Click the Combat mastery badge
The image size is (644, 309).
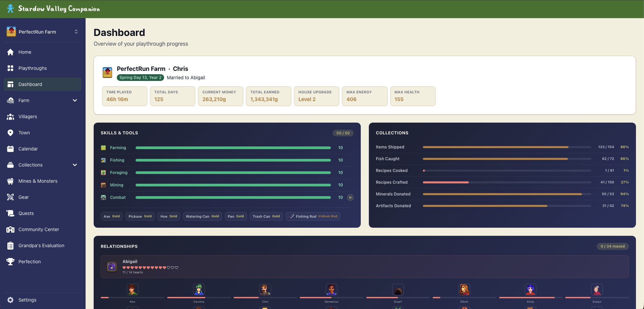tap(350, 197)
